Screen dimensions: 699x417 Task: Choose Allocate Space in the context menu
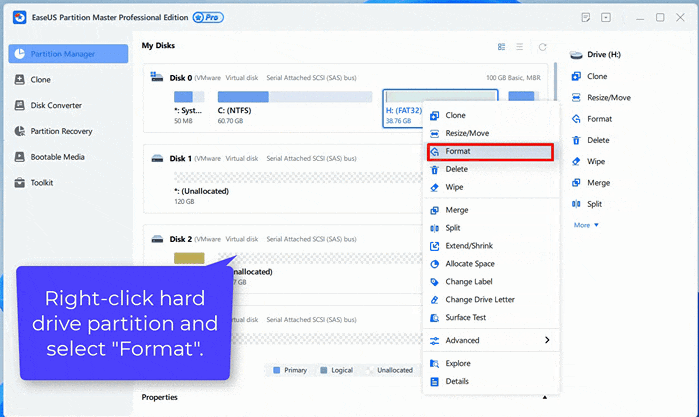[490, 264]
